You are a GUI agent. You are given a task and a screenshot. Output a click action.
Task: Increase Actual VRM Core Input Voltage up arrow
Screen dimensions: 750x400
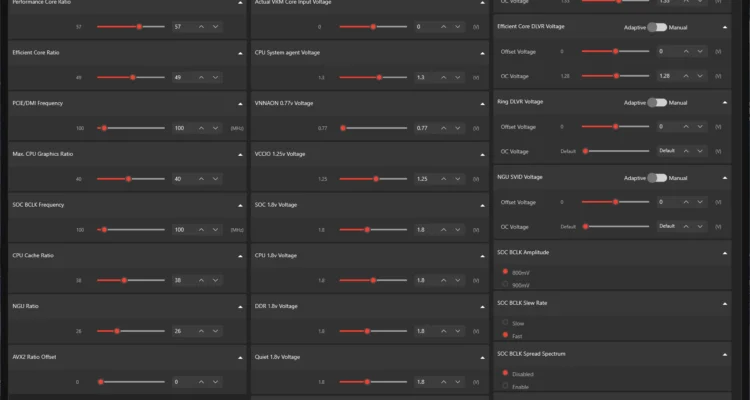click(444, 27)
